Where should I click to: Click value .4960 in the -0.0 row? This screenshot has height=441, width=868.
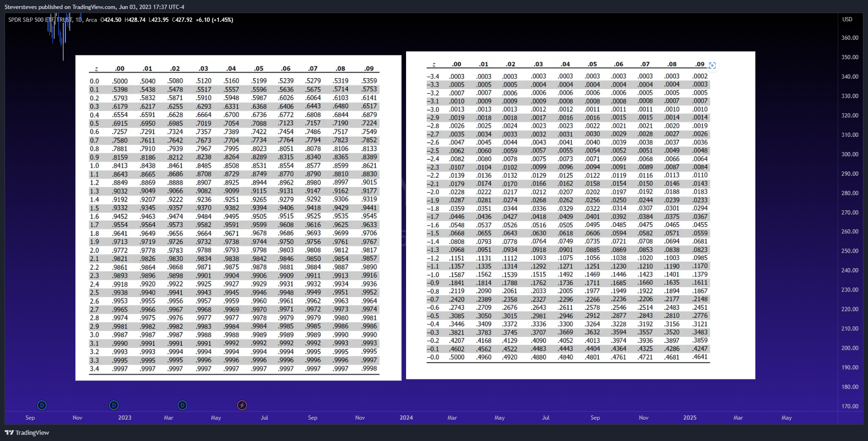[484, 358]
